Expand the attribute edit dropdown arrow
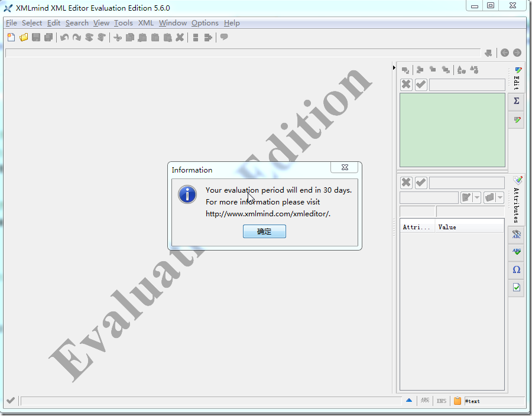Image resolution: width=532 pixels, height=416 pixels. [x=477, y=197]
